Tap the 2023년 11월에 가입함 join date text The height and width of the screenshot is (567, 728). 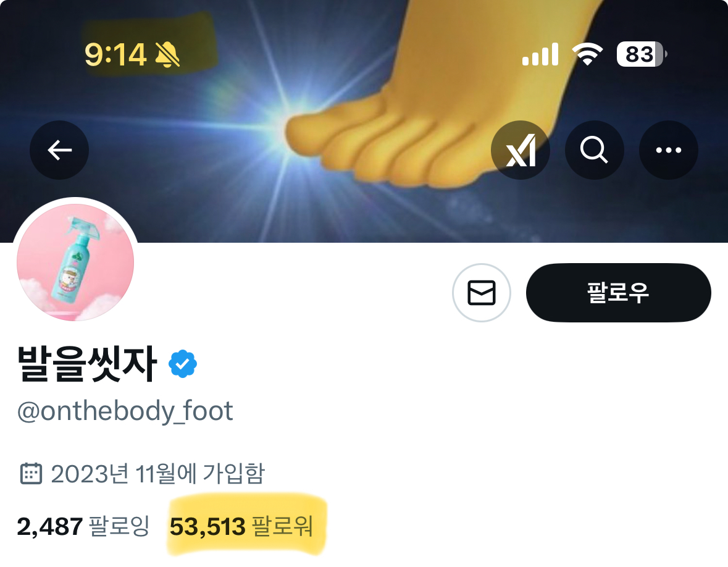(158, 474)
